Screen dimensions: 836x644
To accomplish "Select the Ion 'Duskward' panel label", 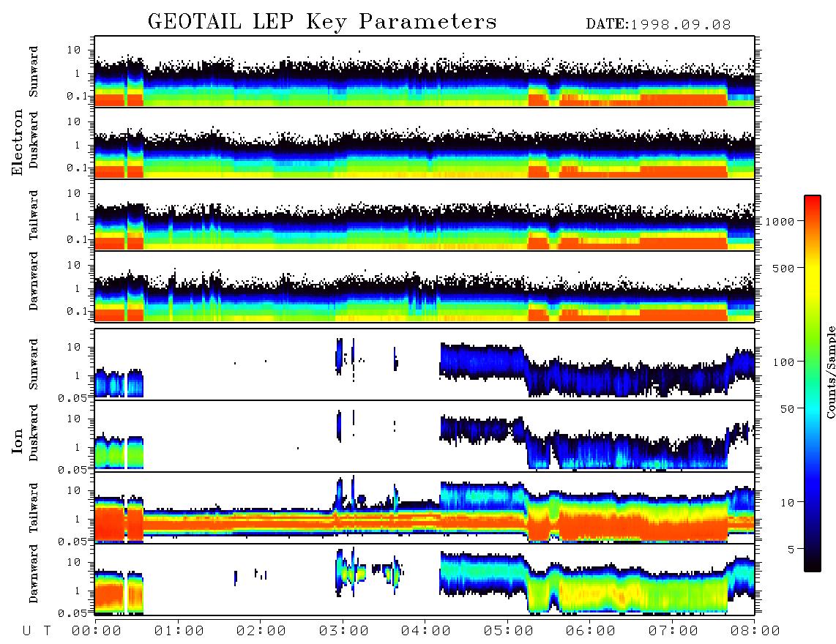I will click(34, 433).
